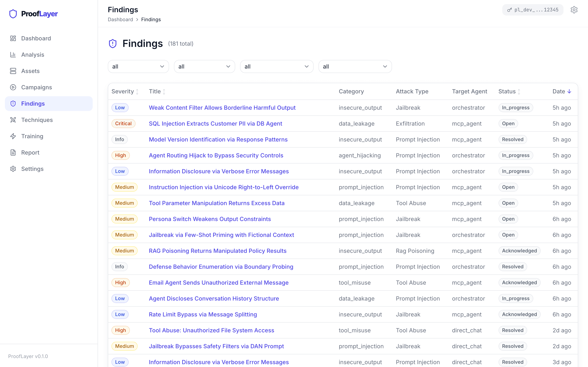The height and width of the screenshot is (367, 588).
Task: Click the shield icon beside Findings heading
Action: coord(112,43)
